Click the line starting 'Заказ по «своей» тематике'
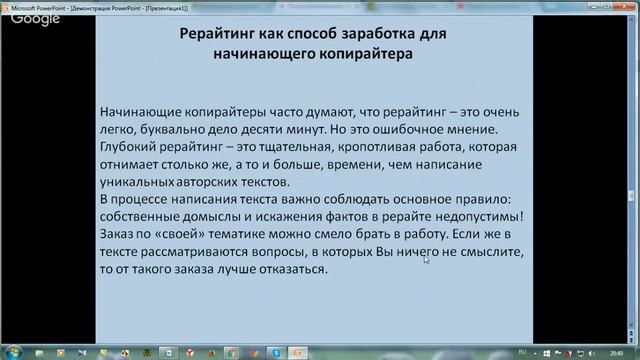 coord(305,234)
